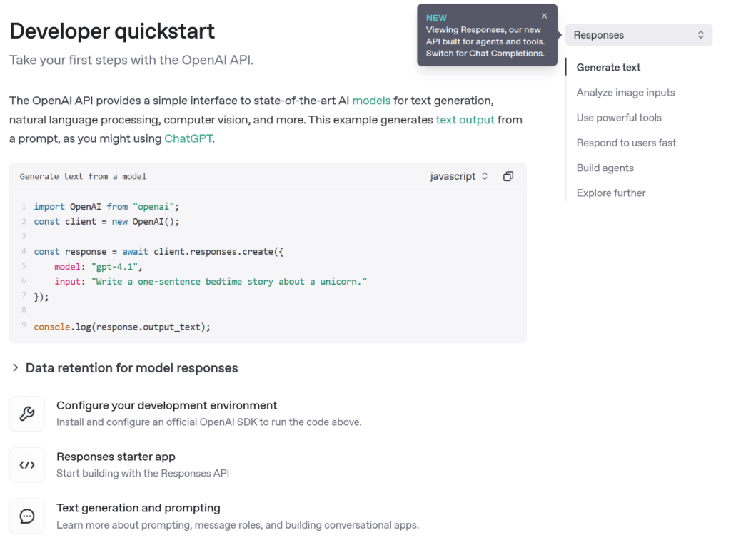Image resolution: width=731 pixels, height=560 pixels.
Task: Click "Install and configure an official OpenAI SDK" description
Action: [x=209, y=422]
